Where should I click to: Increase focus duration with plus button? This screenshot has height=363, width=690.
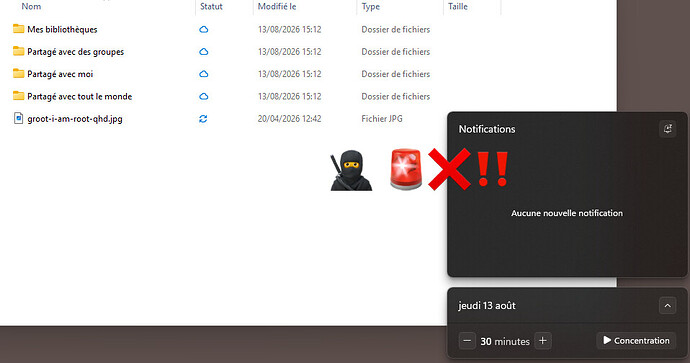[543, 341]
